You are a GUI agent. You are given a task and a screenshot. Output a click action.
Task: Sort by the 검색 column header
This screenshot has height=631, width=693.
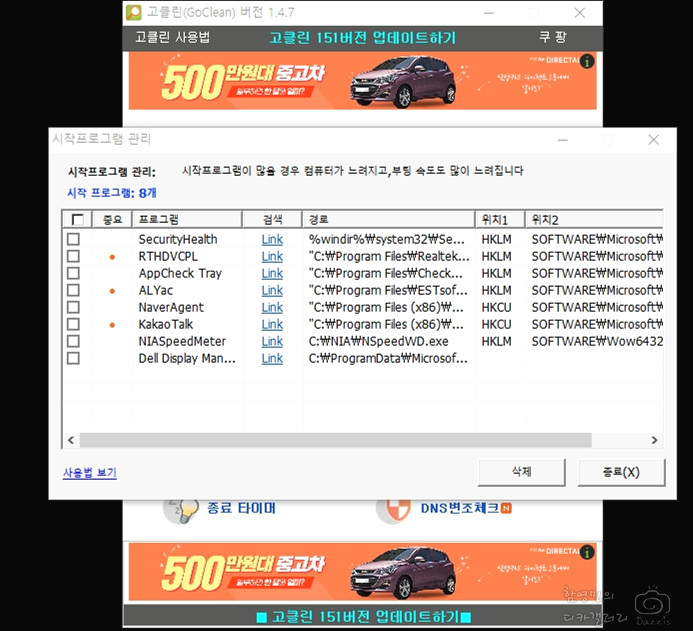pyautogui.click(x=272, y=220)
